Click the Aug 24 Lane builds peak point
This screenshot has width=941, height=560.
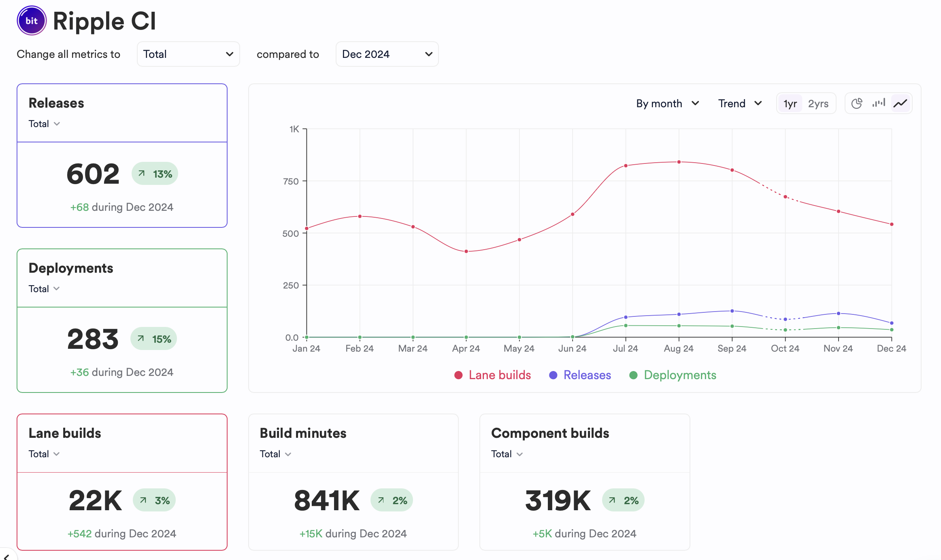click(679, 162)
